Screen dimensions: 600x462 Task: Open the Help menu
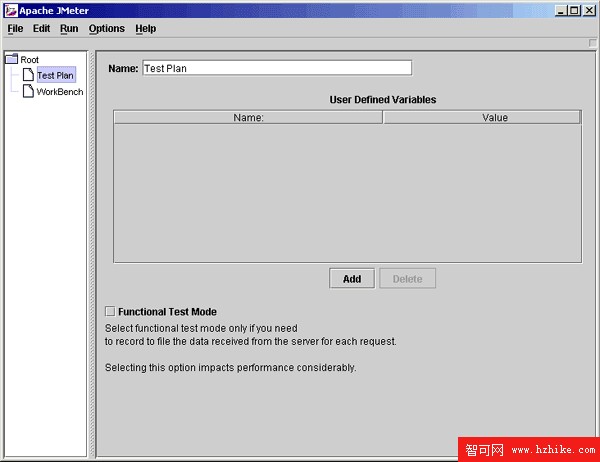[x=145, y=29]
